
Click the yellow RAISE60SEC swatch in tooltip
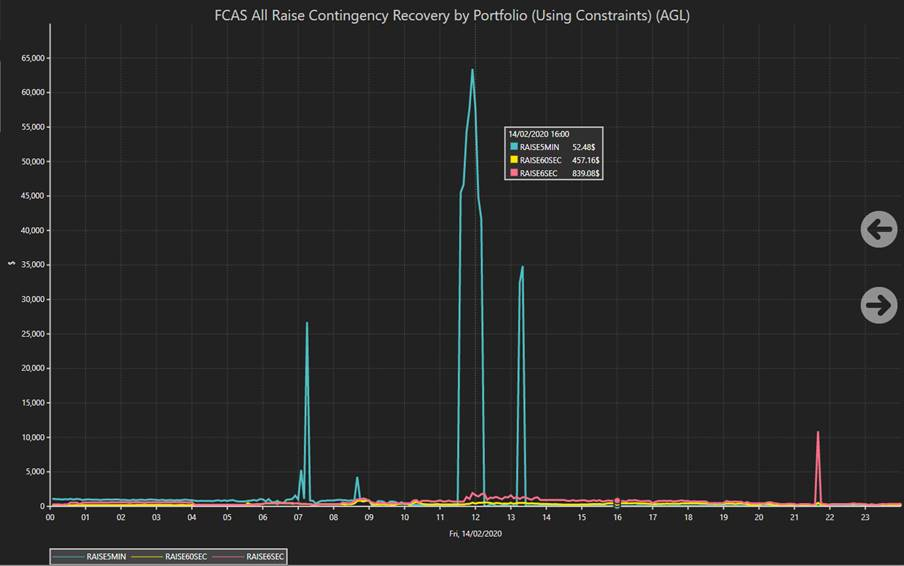[x=514, y=160]
